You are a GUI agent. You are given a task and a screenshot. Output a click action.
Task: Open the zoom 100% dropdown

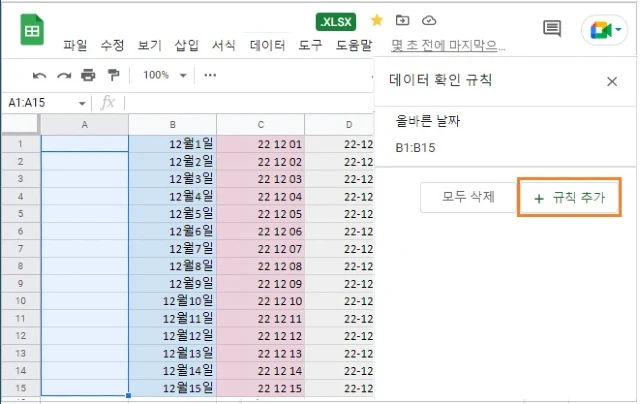[x=164, y=75]
